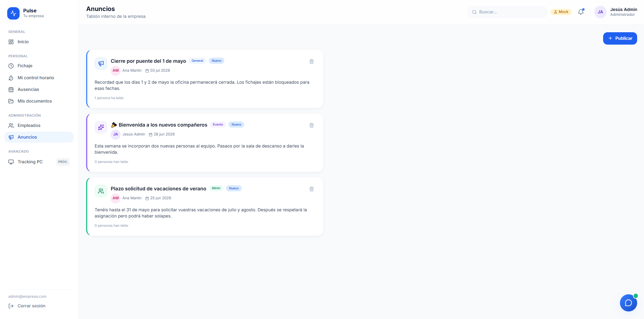Click Nuevo badge on vacaciones de verano card
Screen dimensions: 644x319
click(x=234, y=188)
